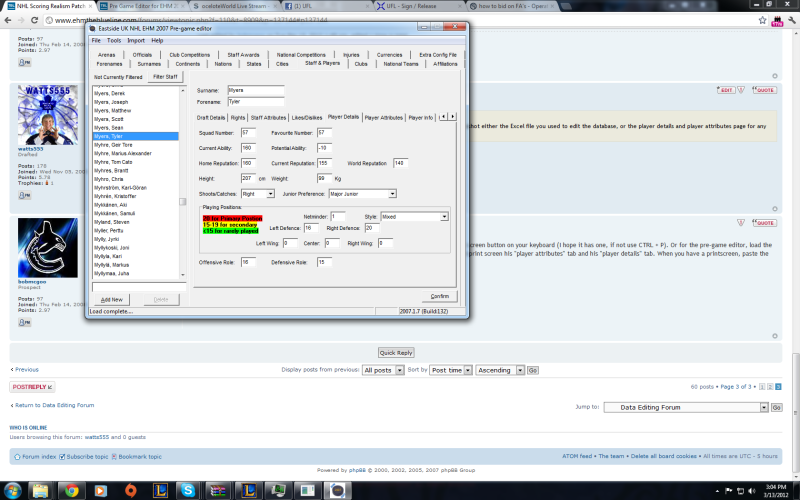
Task: Click the PM icon under watts555's profile
Action: (x=24, y=195)
